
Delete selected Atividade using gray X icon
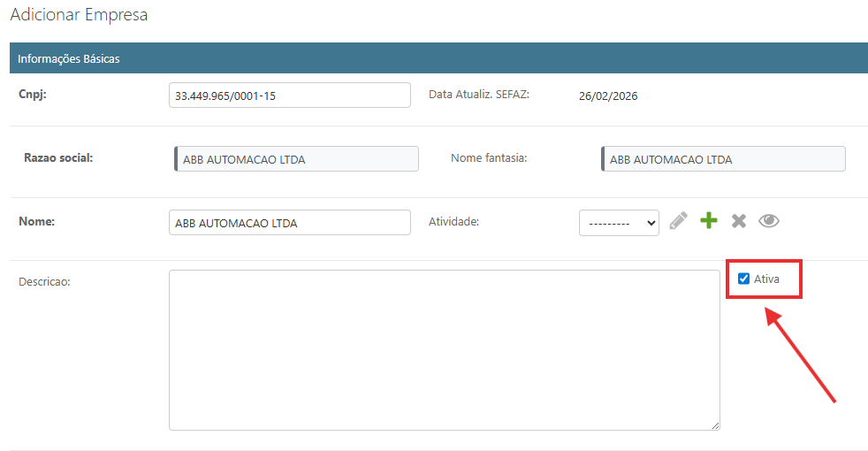[x=739, y=221]
